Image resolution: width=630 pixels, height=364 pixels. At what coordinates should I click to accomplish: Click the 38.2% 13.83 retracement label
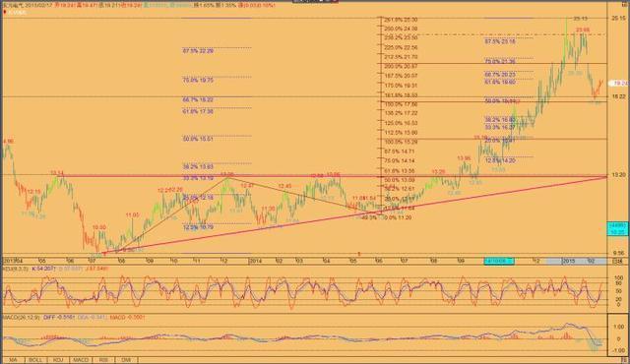click(x=198, y=166)
